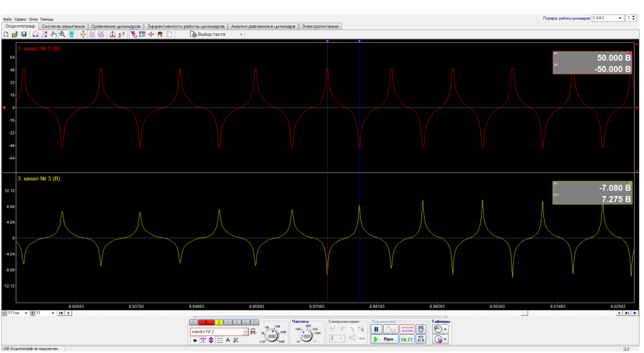The image size is (644, 353).
Task: Step back one frame arrow
Action: 68,313
